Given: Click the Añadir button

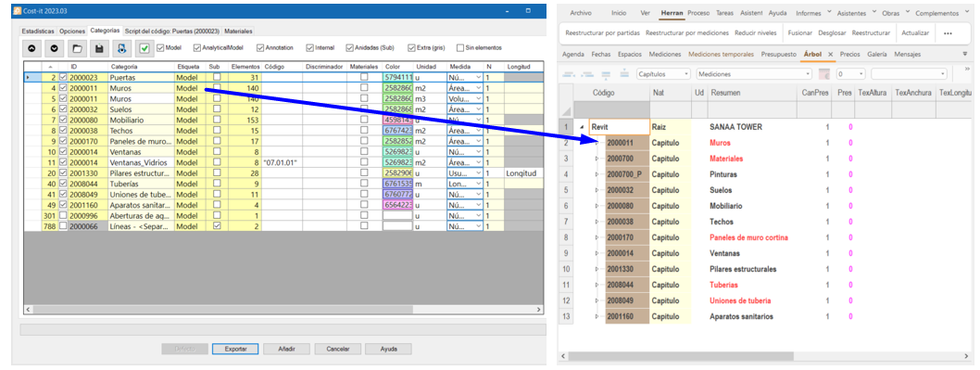Looking at the screenshot, I should 286,349.
